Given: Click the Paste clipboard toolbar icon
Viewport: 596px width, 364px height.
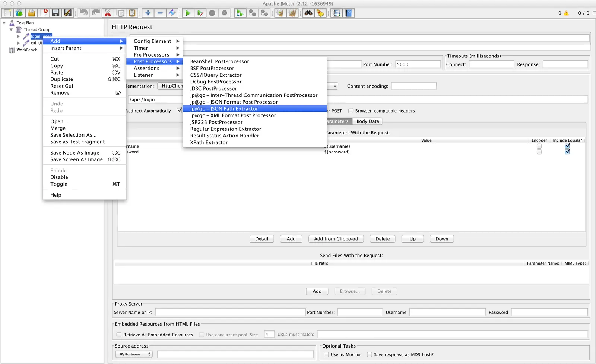Looking at the screenshot, I should pos(132,13).
